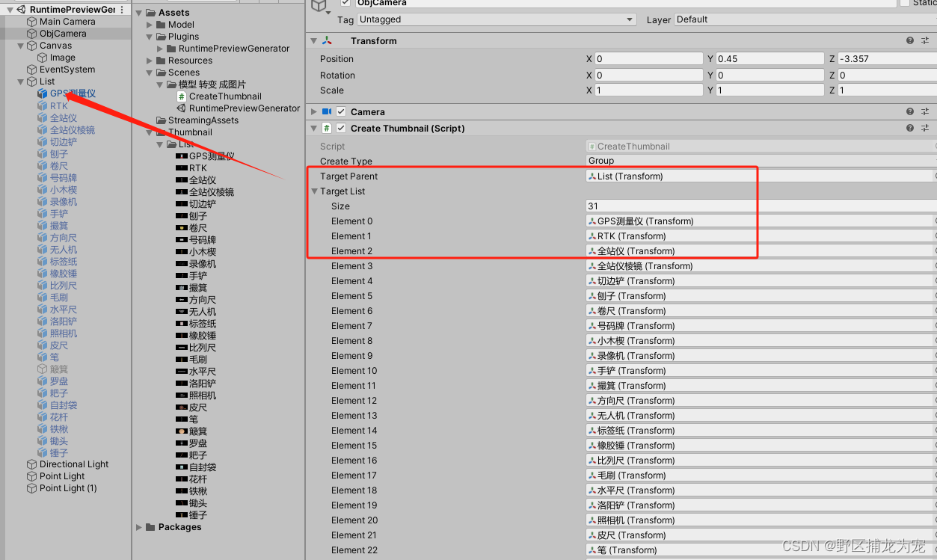
Task: Collapse the List object in Hierarchy
Action: click(21, 81)
